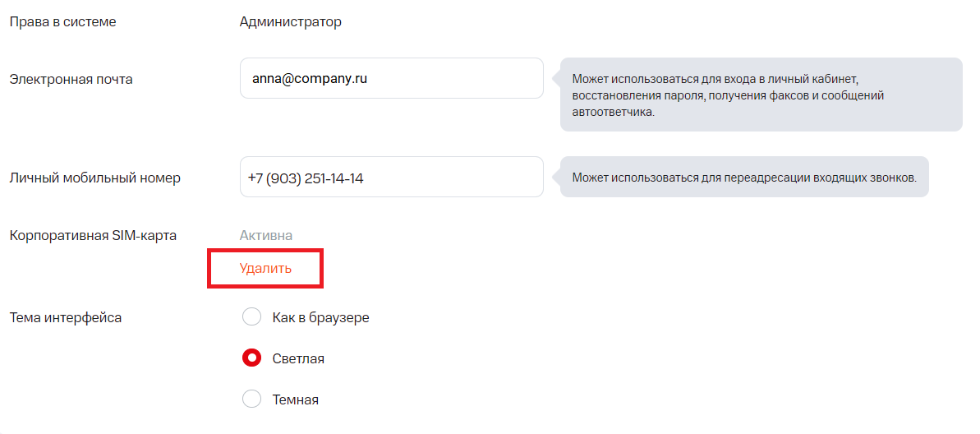Click the email field containing anna@company.ru
The height and width of the screenshot is (434, 980).
391,78
